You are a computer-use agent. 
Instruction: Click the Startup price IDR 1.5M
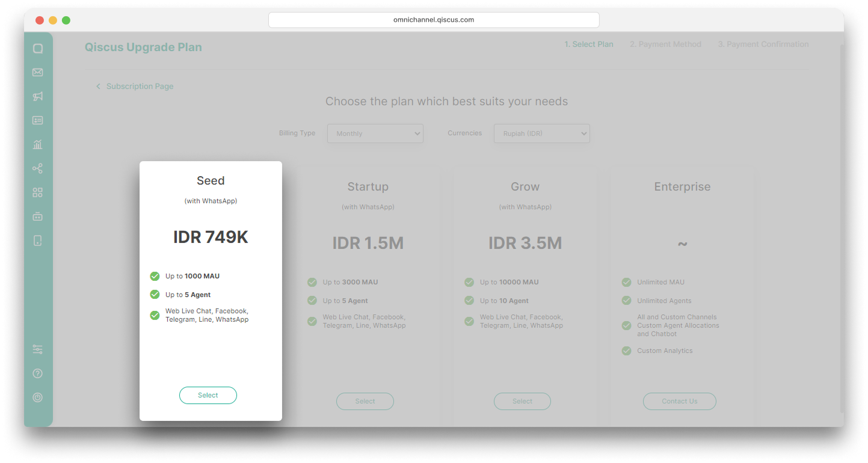(368, 243)
